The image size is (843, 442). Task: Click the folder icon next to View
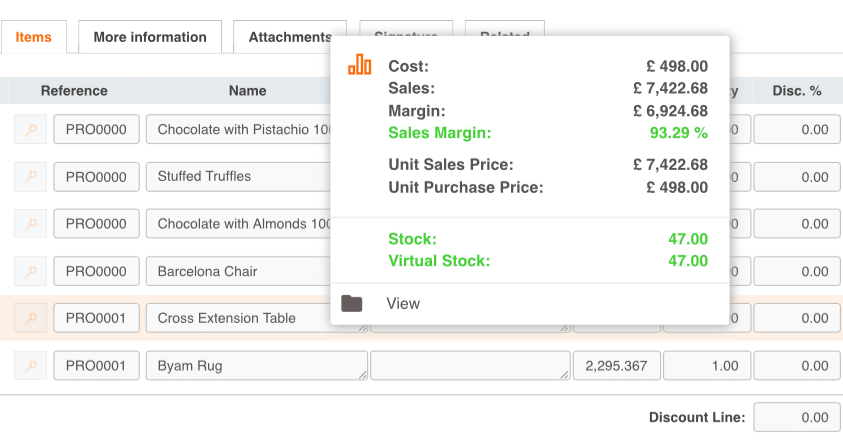point(351,303)
